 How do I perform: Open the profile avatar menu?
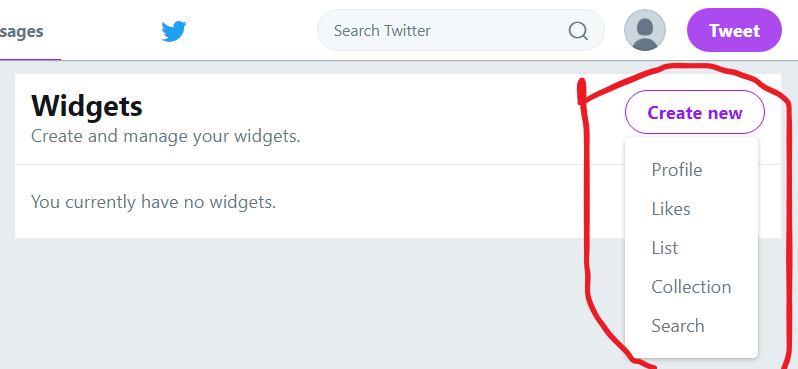645,30
